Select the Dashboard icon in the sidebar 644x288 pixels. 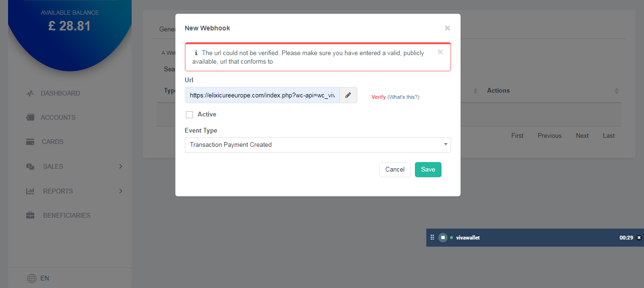point(30,93)
